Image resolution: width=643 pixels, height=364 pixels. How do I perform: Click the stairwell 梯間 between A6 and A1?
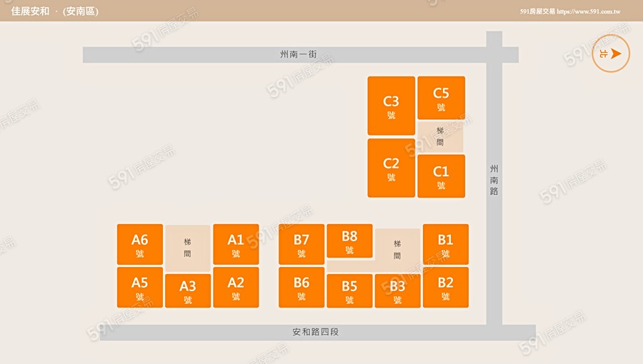pyautogui.click(x=187, y=248)
